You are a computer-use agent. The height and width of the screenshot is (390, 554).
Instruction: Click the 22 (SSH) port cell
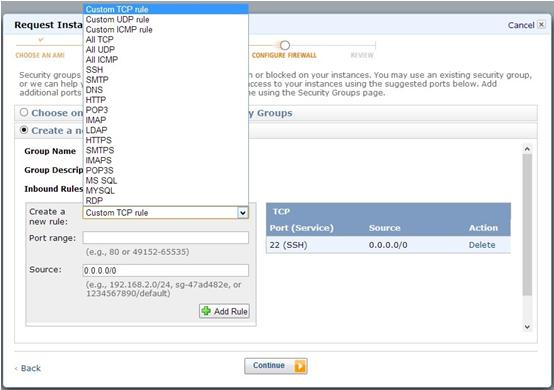pyautogui.click(x=288, y=245)
